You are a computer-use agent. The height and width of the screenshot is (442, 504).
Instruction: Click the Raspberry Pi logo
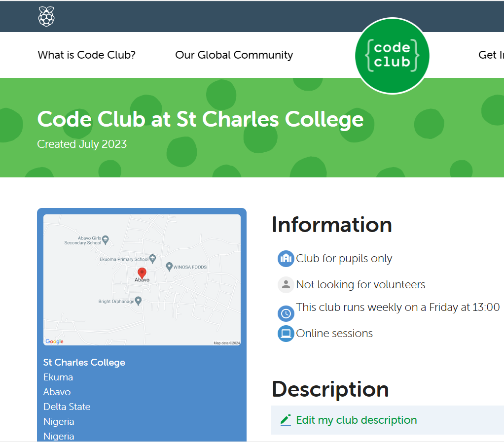tap(46, 16)
